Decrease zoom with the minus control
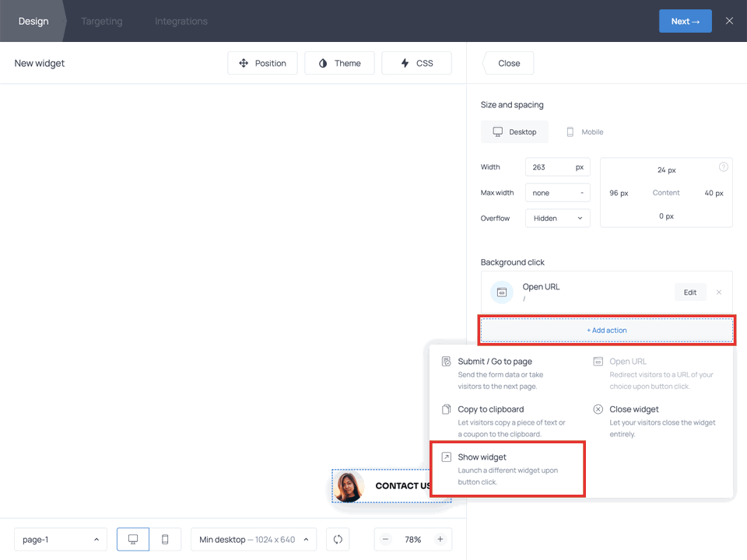The image size is (747, 560). [385, 539]
